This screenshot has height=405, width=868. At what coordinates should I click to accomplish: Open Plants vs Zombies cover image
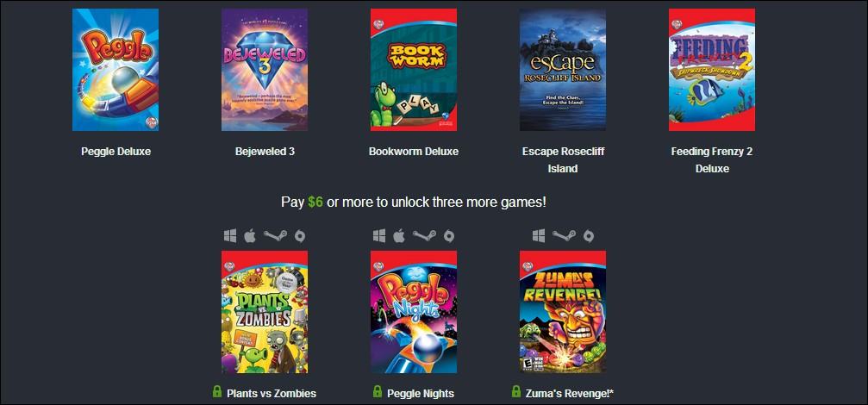click(x=265, y=312)
